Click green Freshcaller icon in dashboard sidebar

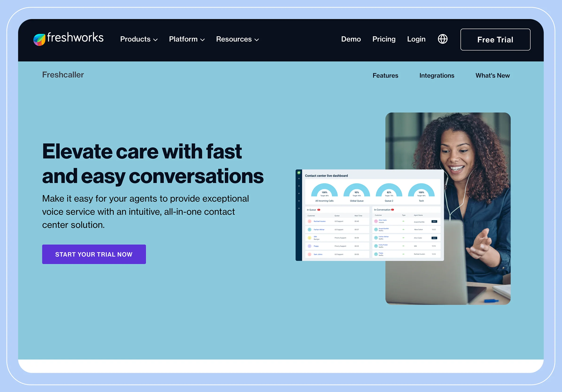(299, 173)
